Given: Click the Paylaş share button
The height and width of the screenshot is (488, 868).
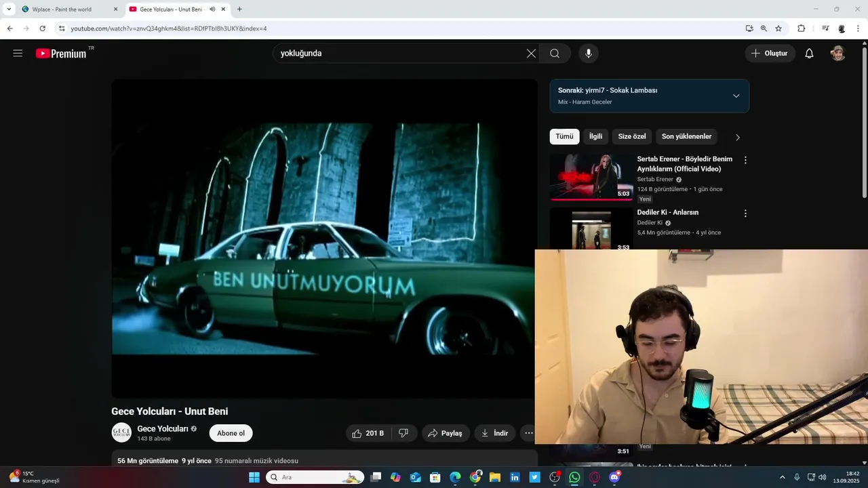Looking at the screenshot, I should 446,433.
